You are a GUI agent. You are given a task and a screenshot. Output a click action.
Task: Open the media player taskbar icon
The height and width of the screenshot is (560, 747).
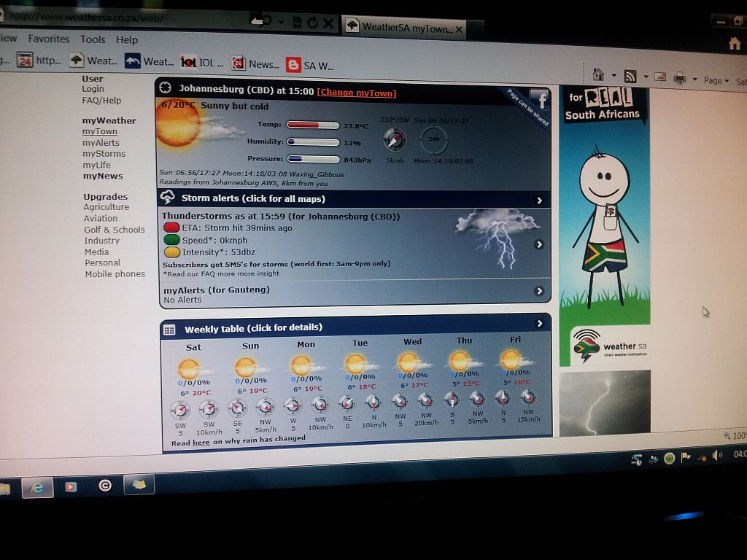71,486
